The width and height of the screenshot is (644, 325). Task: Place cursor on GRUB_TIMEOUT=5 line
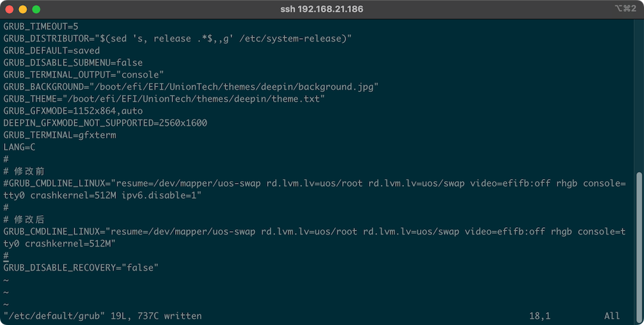pos(40,26)
